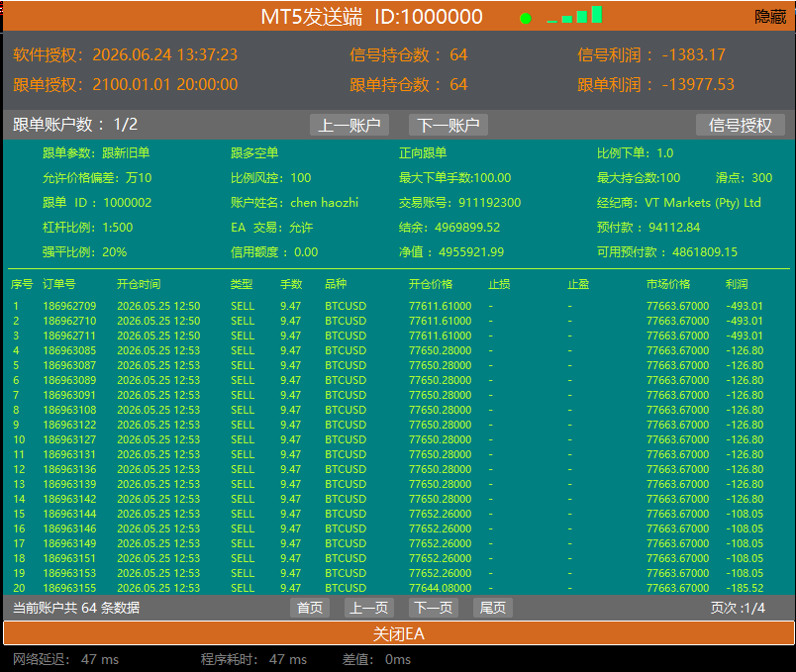Click the 网络延迟 47 ms status
796x672 pixels.
[65, 659]
